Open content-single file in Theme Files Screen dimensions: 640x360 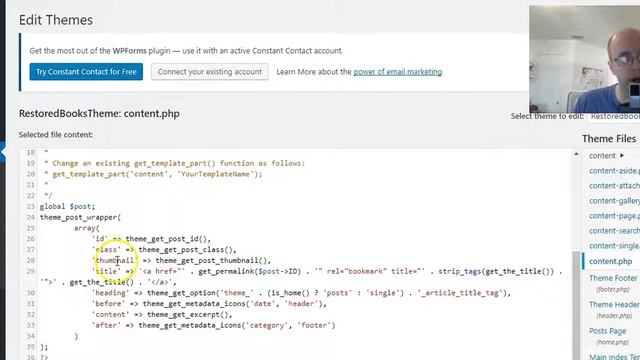614,246
